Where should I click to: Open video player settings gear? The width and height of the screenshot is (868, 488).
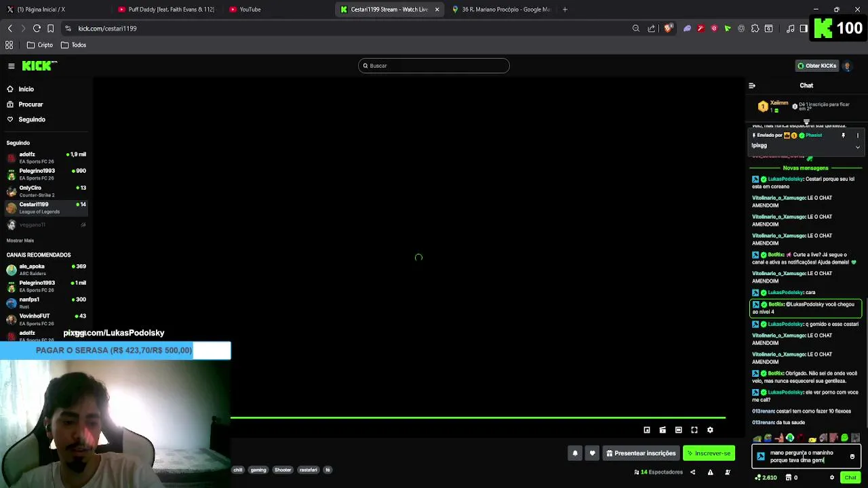point(710,430)
